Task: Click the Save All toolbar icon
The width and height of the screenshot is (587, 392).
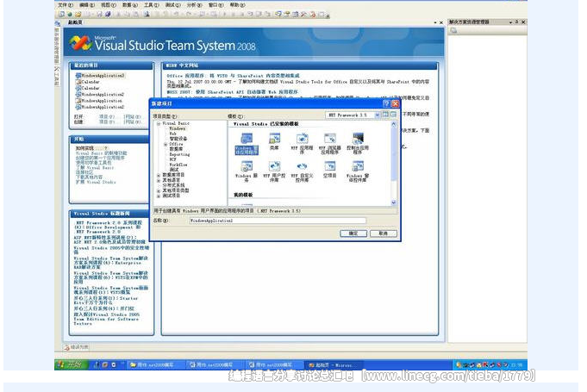Action: coord(108,14)
